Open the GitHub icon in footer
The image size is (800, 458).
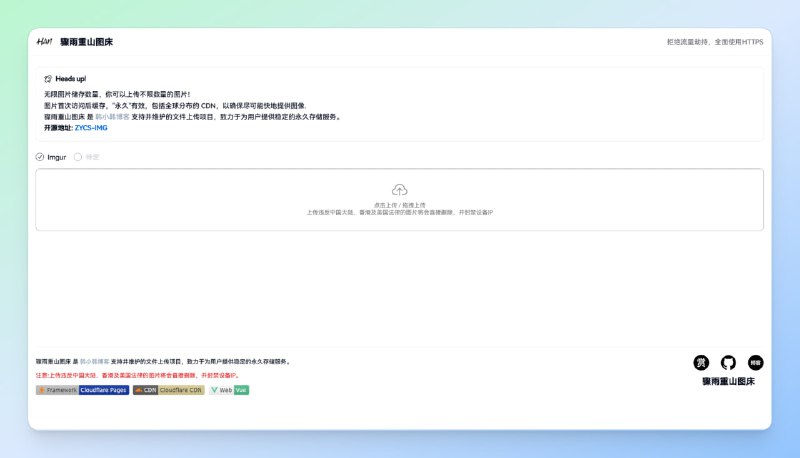tap(728, 363)
